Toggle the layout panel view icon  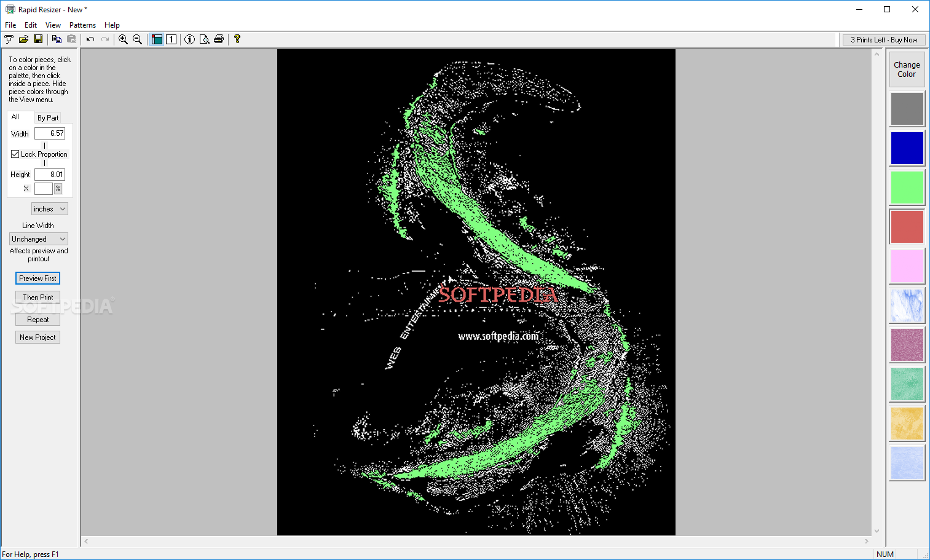click(x=157, y=39)
